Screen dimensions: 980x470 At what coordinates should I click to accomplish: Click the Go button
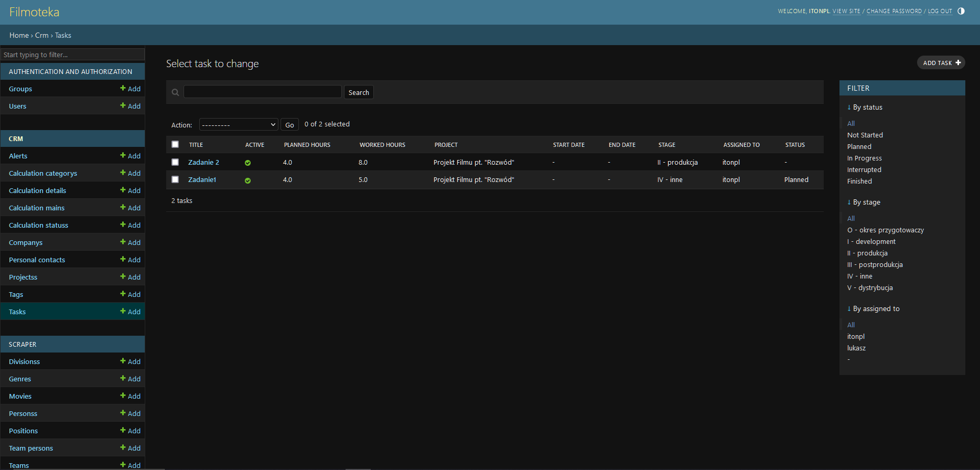coord(289,124)
